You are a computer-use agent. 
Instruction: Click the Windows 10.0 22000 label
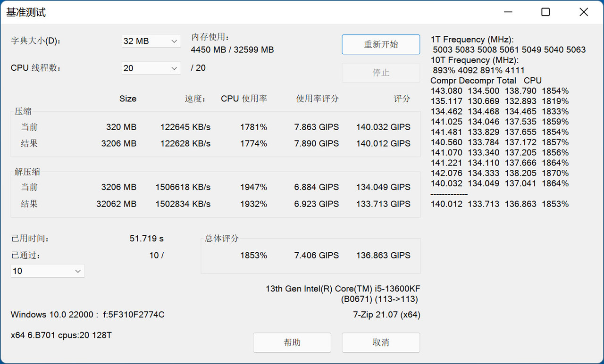pyautogui.click(x=87, y=314)
